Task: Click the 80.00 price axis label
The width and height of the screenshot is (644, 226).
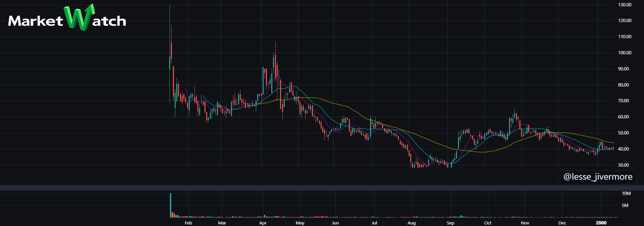Action: [624, 85]
